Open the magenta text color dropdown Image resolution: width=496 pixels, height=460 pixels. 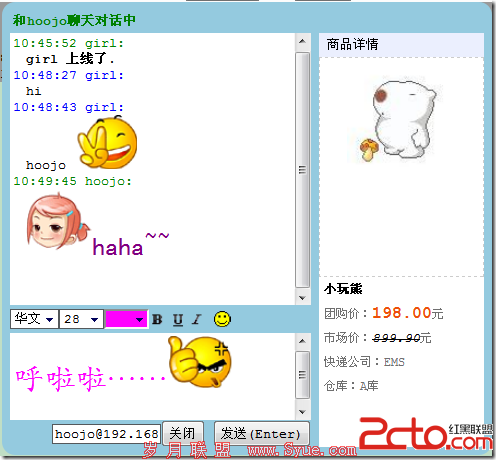126,319
